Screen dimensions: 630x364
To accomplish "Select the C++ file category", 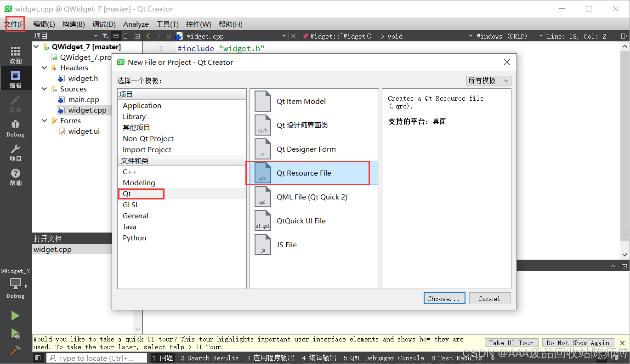I will coord(182,171).
